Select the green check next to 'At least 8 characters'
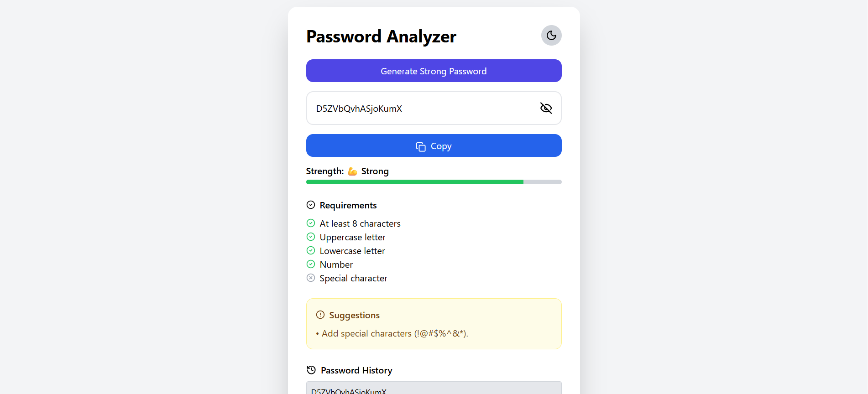 pyautogui.click(x=311, y=223)
